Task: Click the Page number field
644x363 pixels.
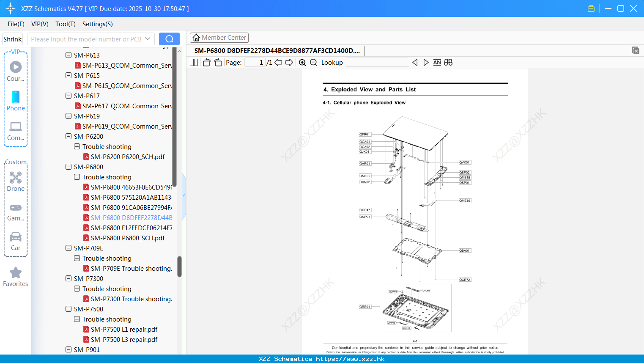Action: [x=255, y=63]
